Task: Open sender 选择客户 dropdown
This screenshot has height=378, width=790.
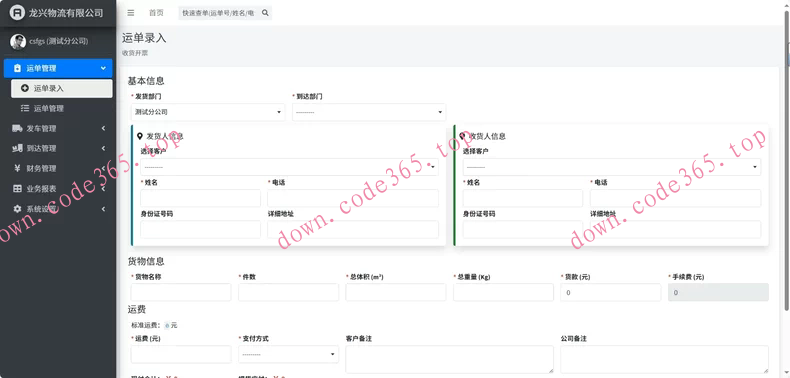Action: click(289, 167)
